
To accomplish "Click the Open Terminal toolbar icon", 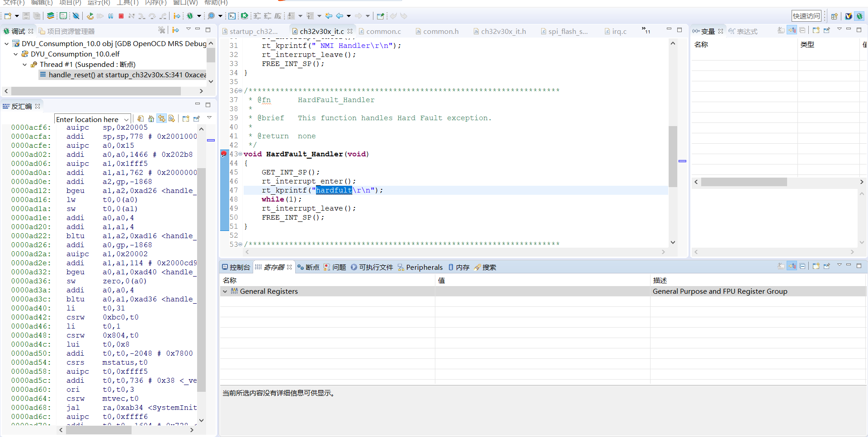I will [x=232, y=16].
